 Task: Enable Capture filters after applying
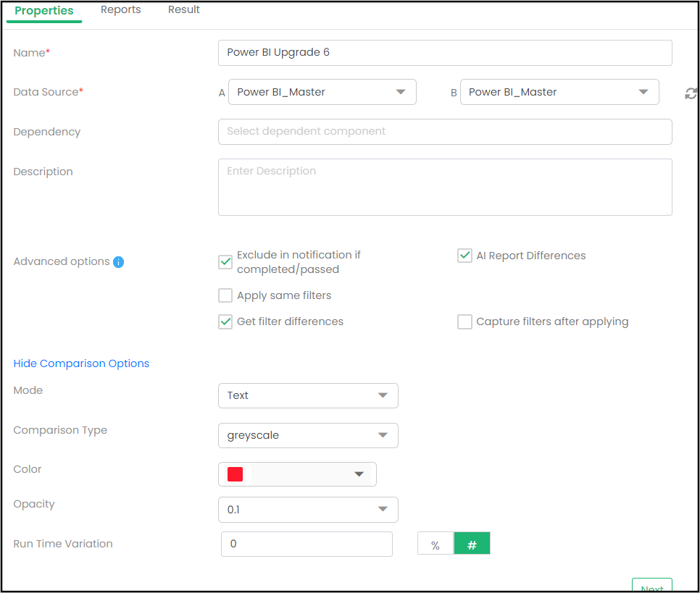pyautogui.click(x=464, y=321)
